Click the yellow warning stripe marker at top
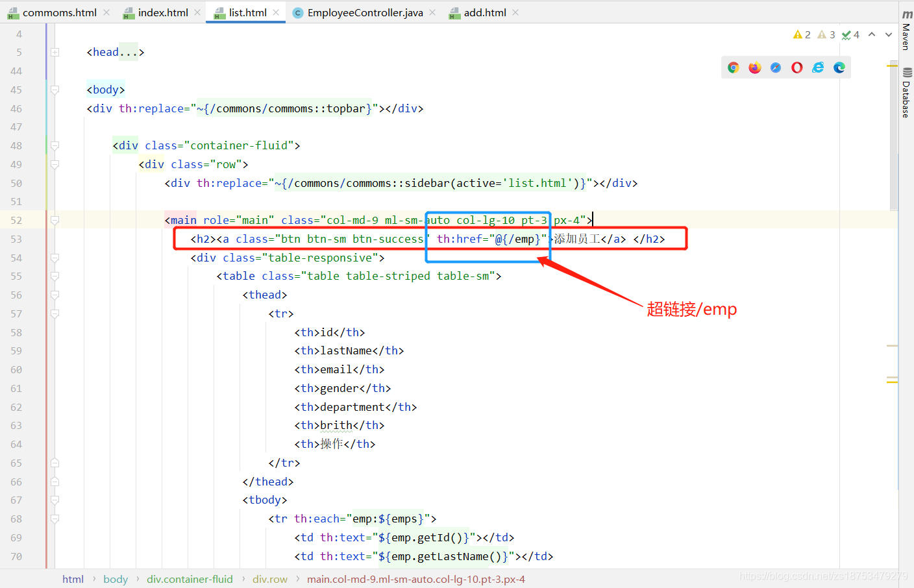914x588 pixels. (x=893, y=66)
